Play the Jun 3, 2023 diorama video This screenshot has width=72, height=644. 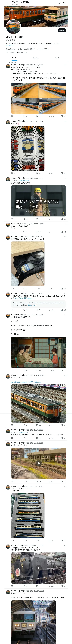coord(39,463)
